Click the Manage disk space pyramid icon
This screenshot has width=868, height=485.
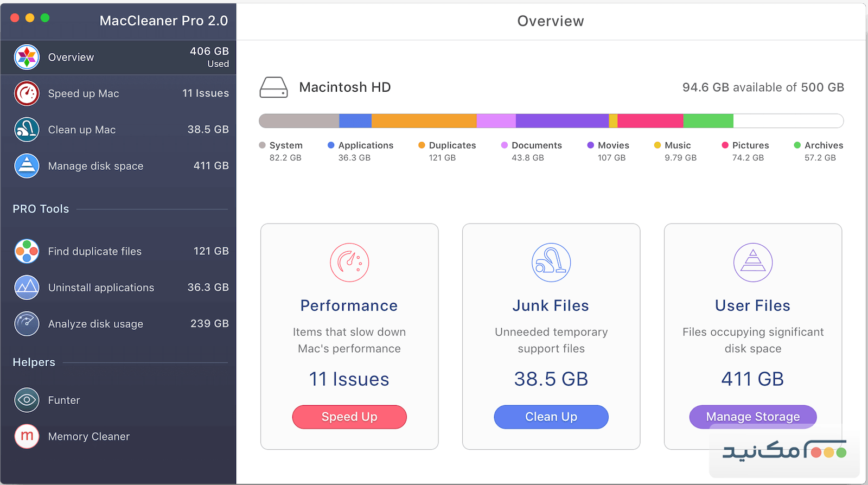click(27, 166)
